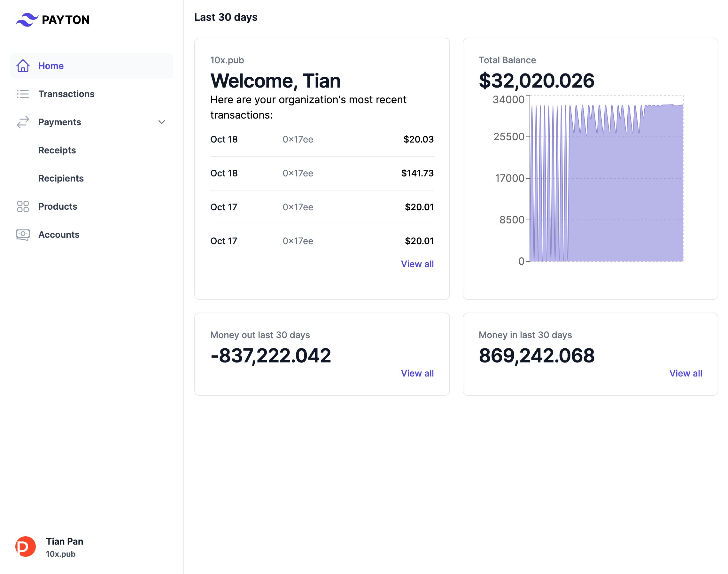Select the $141.73 transaction amount

pyautogui.click(x=418, y=174)
